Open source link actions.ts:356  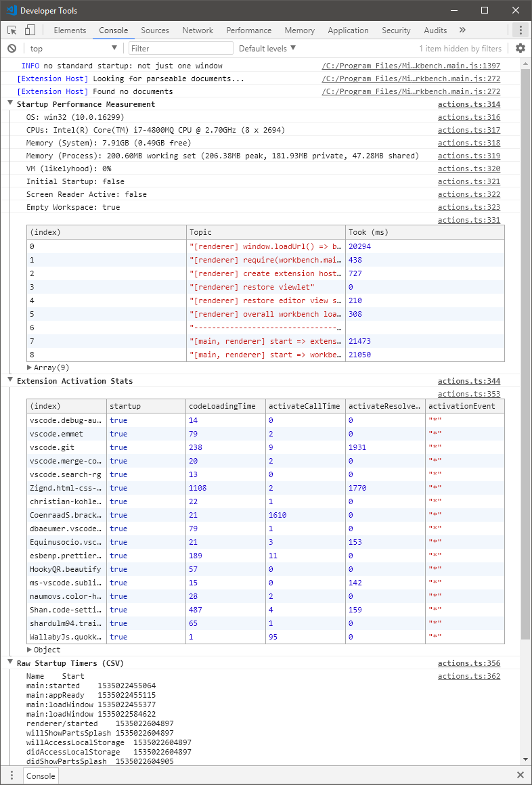click(469, 663)
